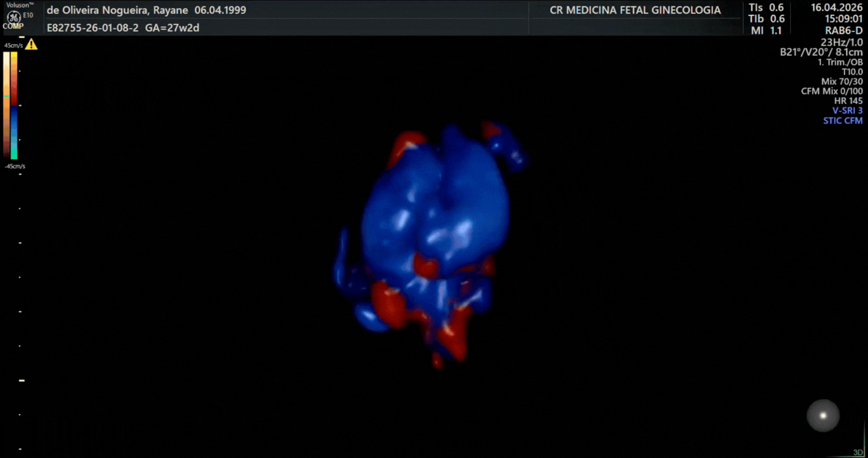Click the COMP label under the logo
Screen dimensions: 868x458
13,26
